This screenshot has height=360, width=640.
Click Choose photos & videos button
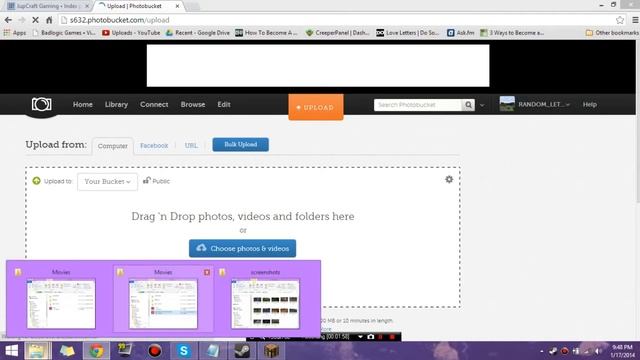point(242,248)
